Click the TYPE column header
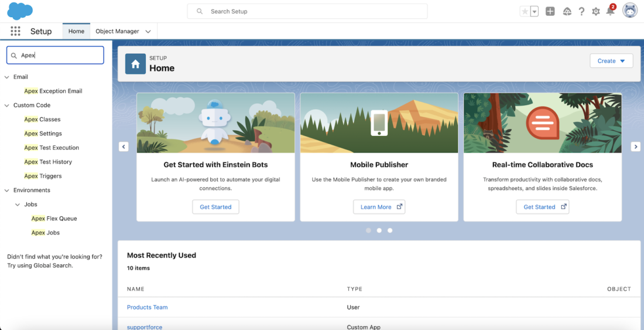The width and height of the screenshot is (644, 330). tap(354, 289)
